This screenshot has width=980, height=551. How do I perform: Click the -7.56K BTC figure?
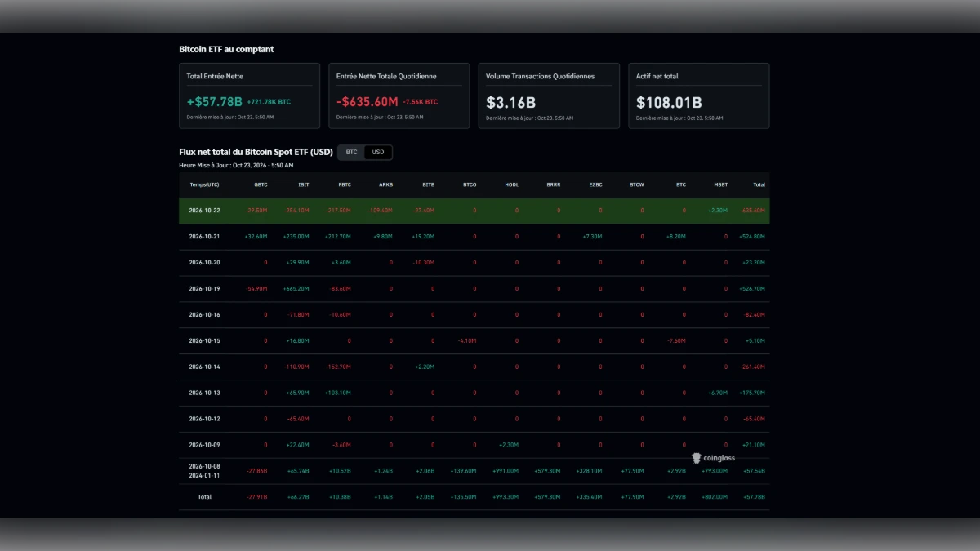(421, 102)
